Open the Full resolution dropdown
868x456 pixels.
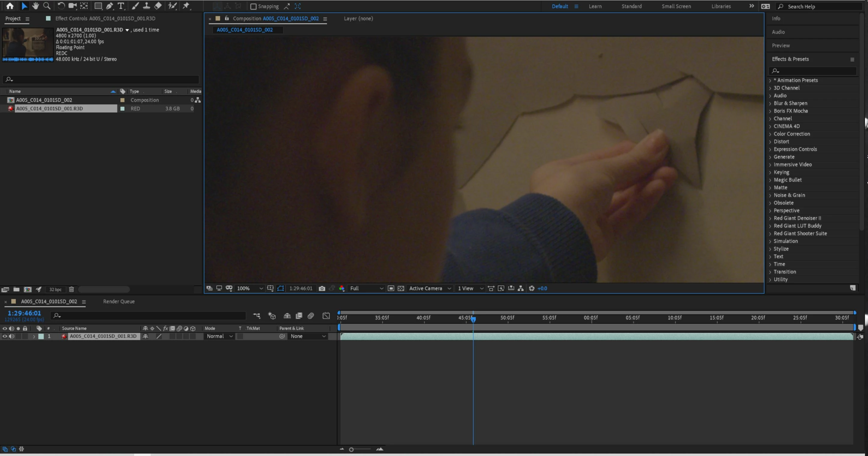(366, 289)
